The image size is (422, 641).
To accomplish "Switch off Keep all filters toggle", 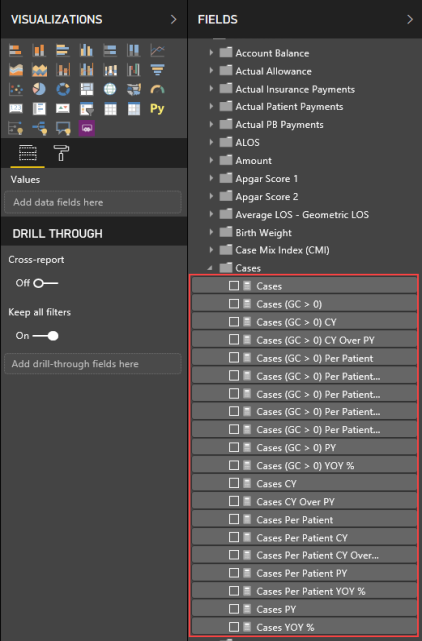I will click(45, 336).
